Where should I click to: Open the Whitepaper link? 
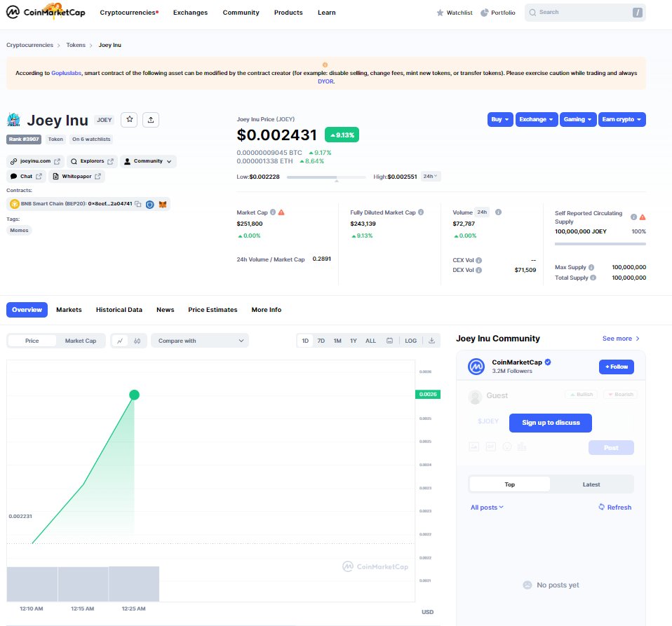tap(76, 177)
